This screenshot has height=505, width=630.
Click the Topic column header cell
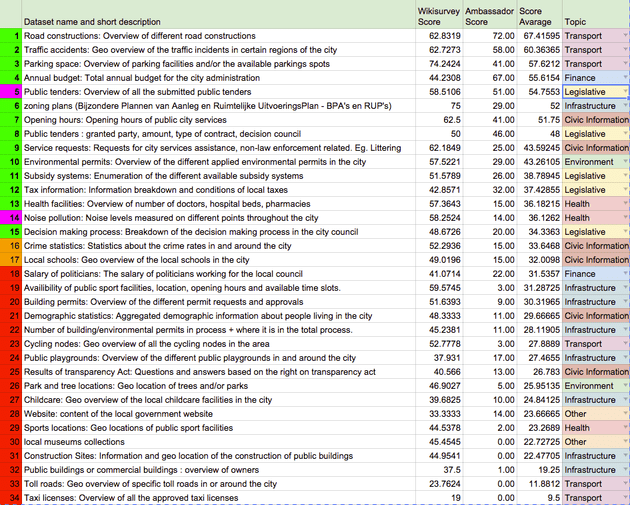tap(595, 20)
